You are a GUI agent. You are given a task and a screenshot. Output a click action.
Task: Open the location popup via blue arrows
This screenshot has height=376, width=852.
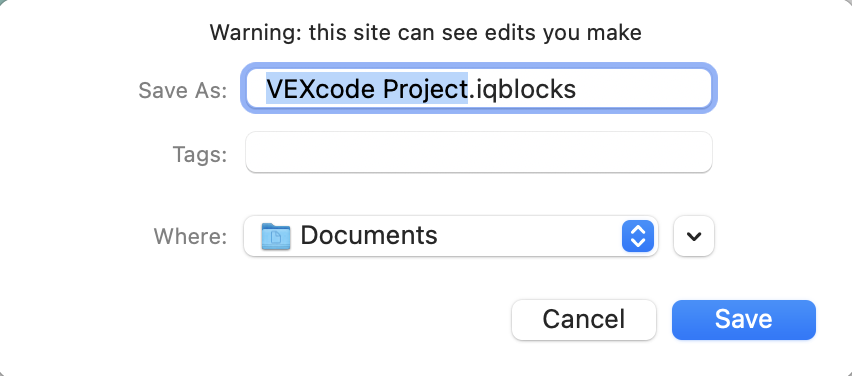pos(637,236)
